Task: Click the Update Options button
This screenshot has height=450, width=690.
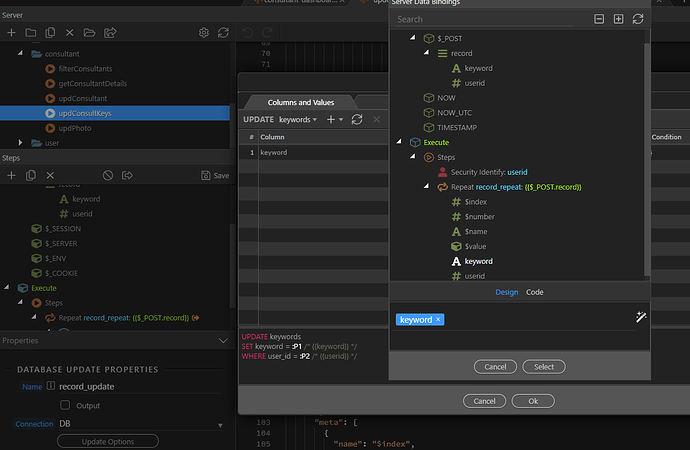Action: (x=107, y=441)
